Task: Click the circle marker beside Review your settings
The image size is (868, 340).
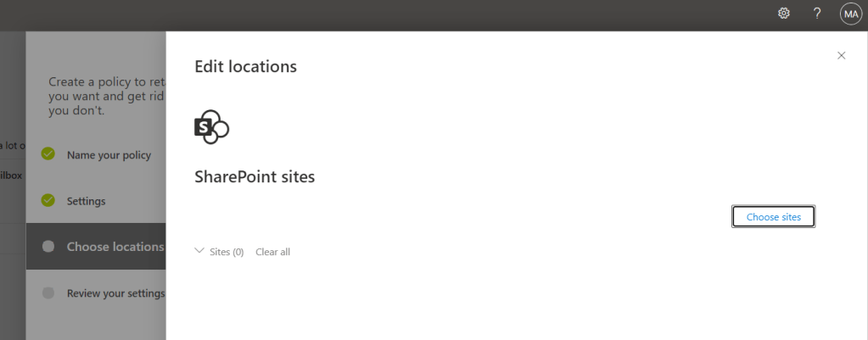Action: pyautogui.click(x=48, y=293)
